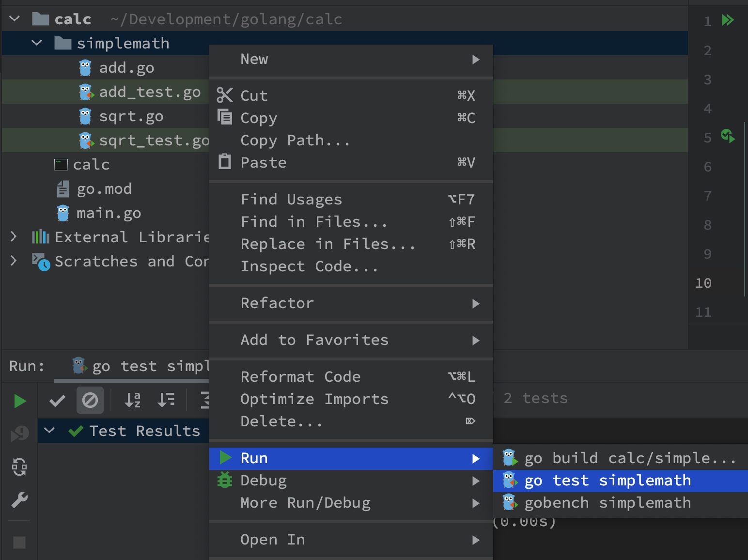Select Inspect Code... entry
Image resolution: width=748 pixels, height=560 pixels.
point(351,266)
